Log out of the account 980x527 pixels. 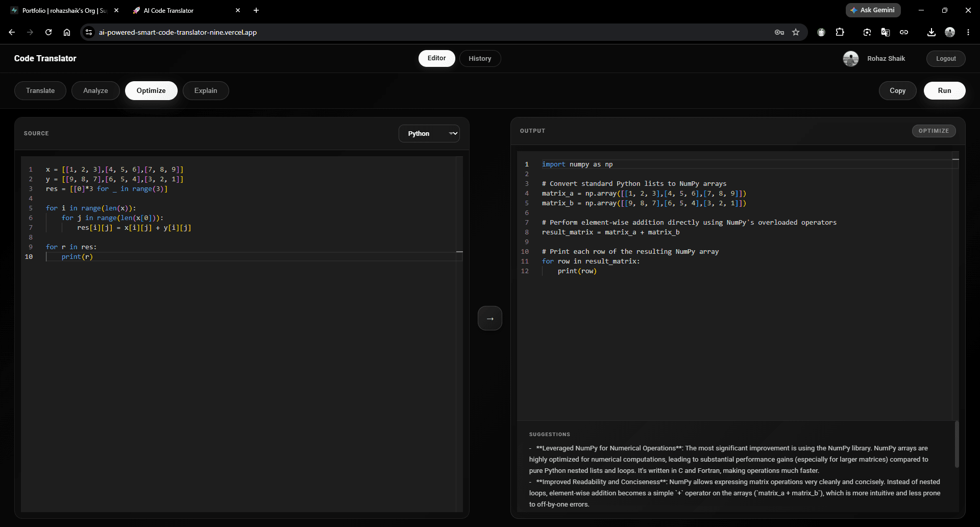[946, 58]
